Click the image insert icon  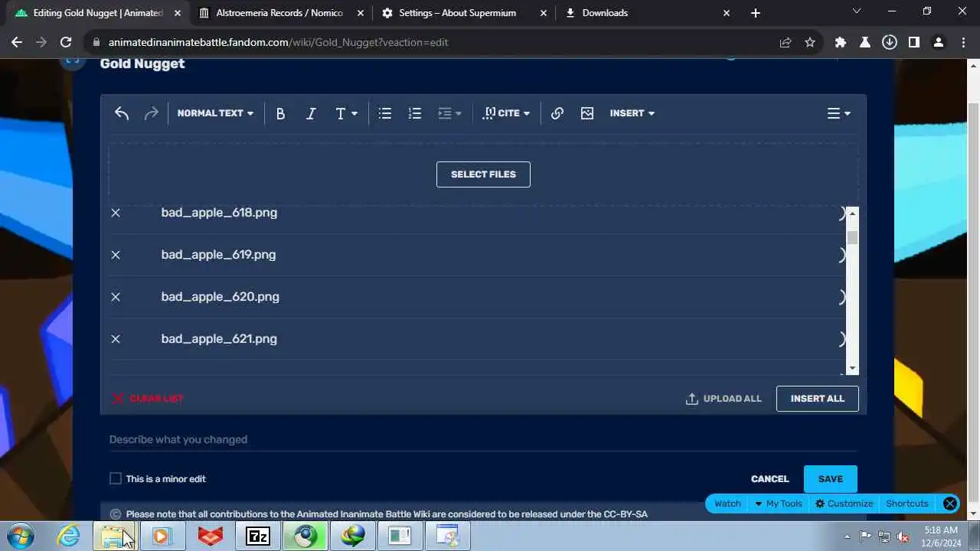pos(587,113)
